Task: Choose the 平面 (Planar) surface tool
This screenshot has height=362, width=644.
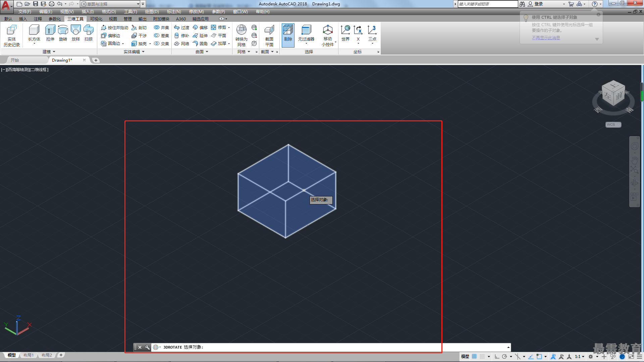Action: coord(218,36)
